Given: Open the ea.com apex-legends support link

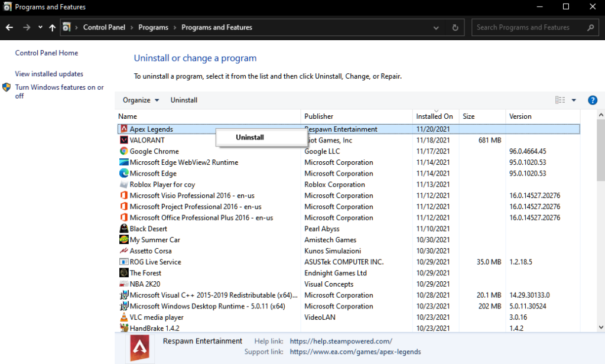Looking at the screenshot, I should tap(355, 352).
